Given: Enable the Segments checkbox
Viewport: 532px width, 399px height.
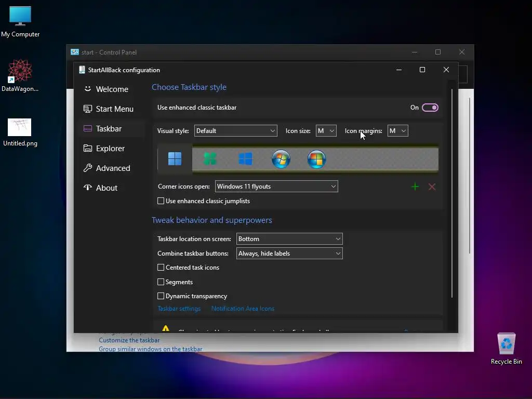Looking at the screenshot, I should (161, 282).
